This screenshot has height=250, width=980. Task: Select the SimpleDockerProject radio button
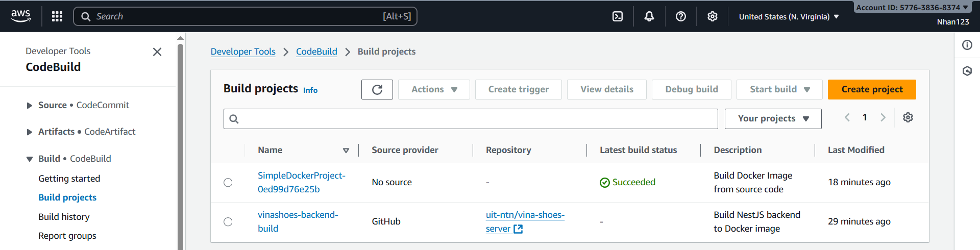click(228, 183)
